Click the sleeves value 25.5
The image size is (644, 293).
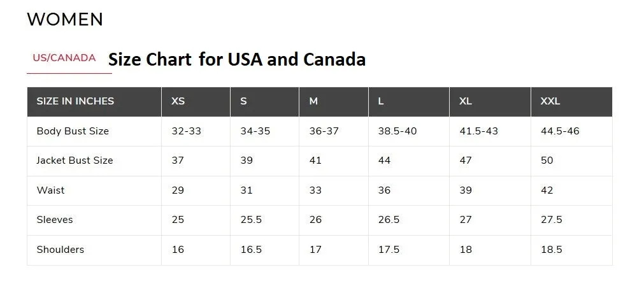click(251, 220)
